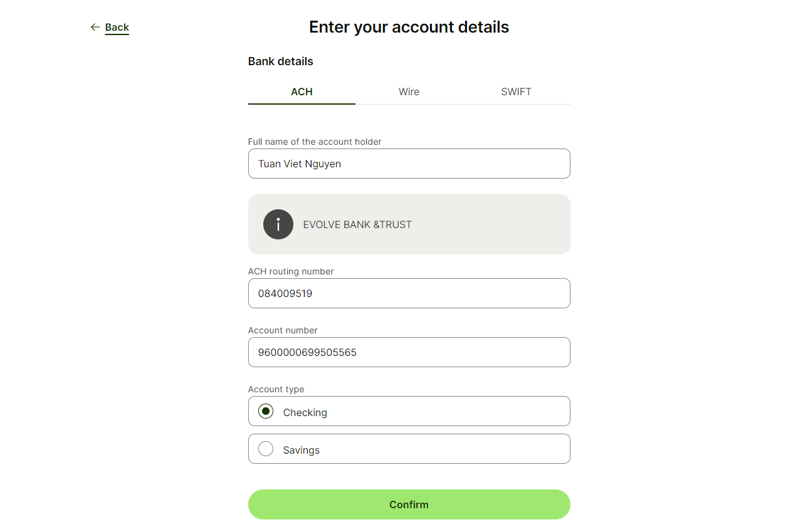Click the EVOLVE BANK &TRUST banner

[x=409, y=224]
